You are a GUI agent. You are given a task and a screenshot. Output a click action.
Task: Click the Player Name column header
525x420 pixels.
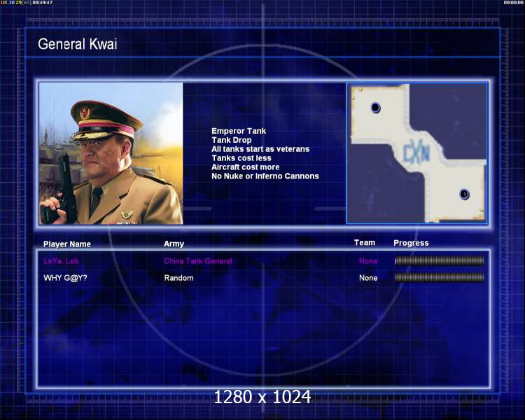(x=67, y=244)
